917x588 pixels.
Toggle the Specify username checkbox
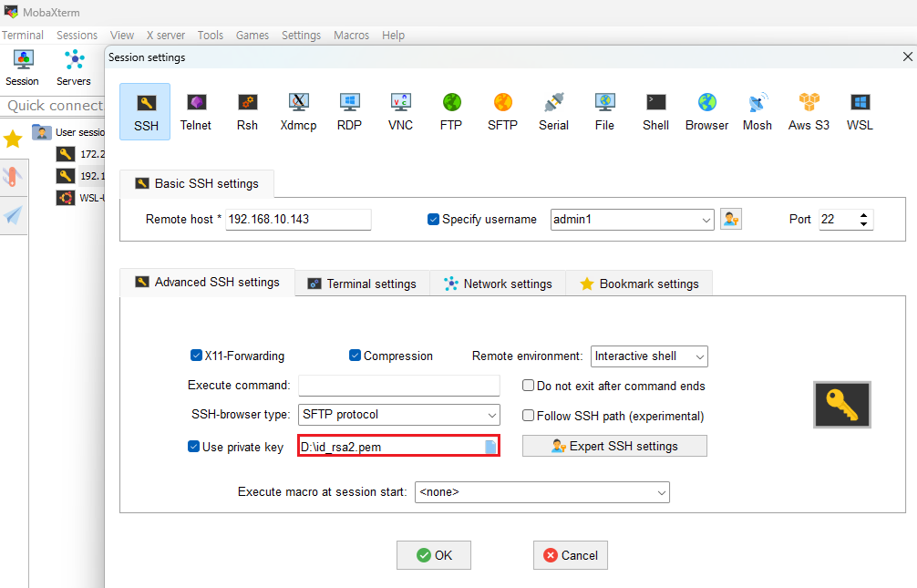(433, 220)
